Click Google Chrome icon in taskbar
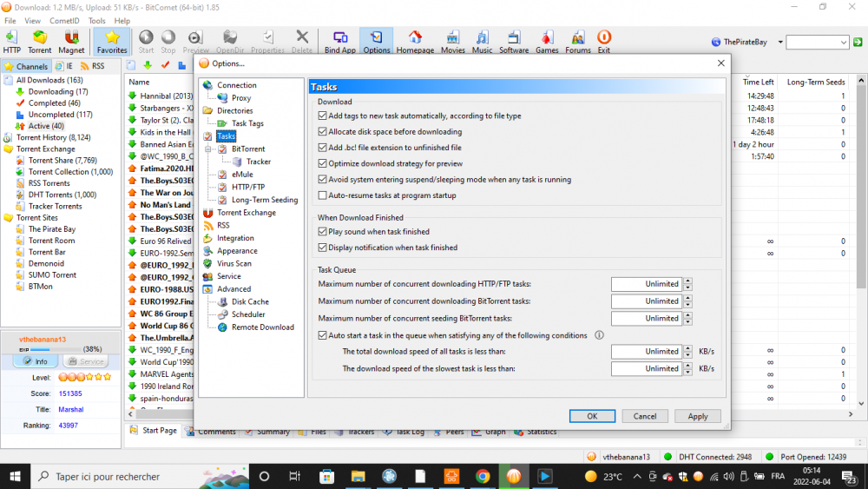 (483, 476)
